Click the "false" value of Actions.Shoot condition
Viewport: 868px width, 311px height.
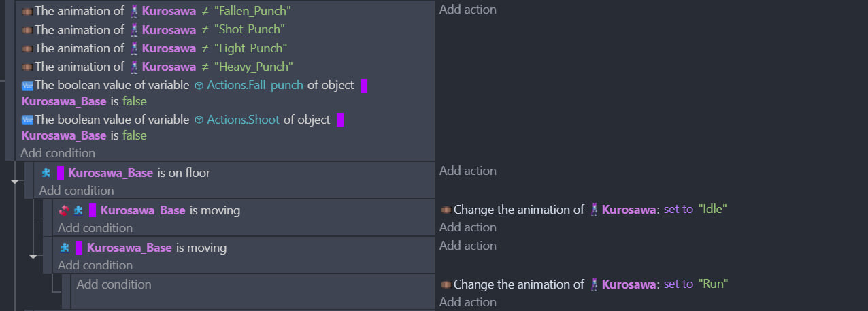click(135, 135)
